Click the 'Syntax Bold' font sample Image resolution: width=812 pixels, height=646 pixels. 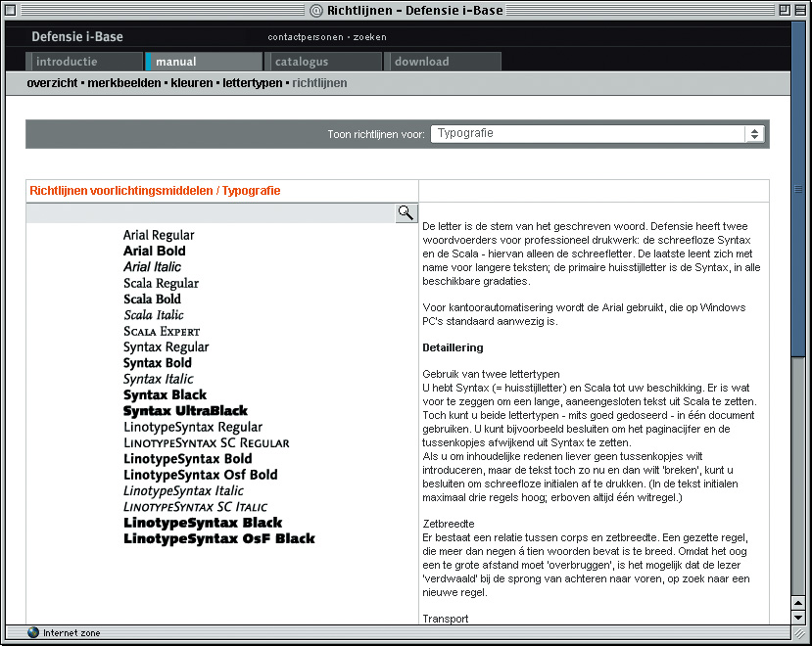(158, 363)
